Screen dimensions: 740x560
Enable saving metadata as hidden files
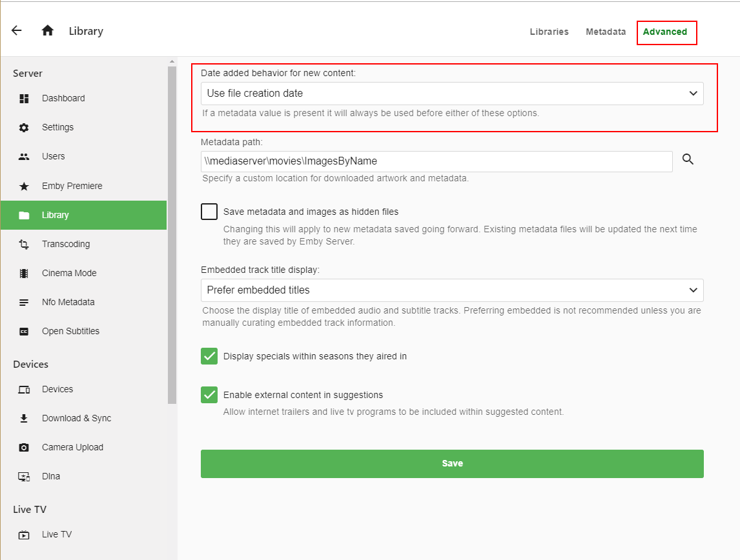[209, 212]
